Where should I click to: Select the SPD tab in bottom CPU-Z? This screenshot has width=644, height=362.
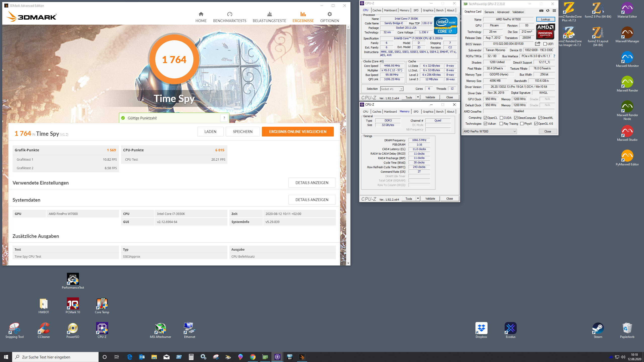[x=416, y=112]
